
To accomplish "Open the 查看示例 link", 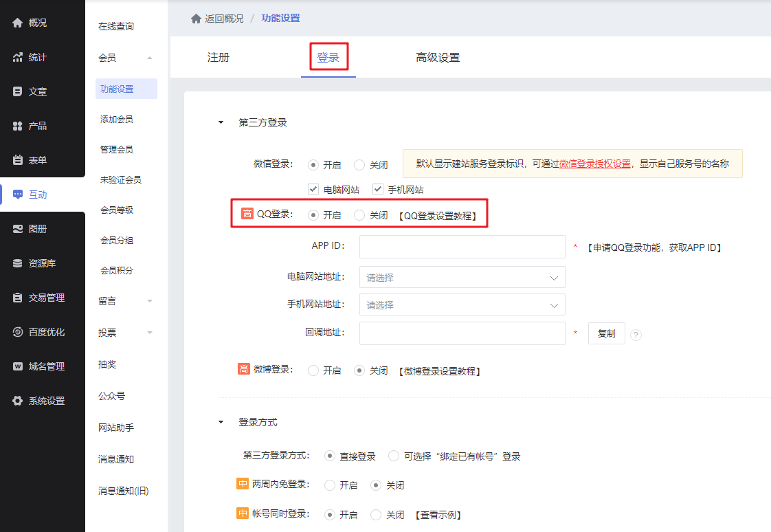I will 438,515.
